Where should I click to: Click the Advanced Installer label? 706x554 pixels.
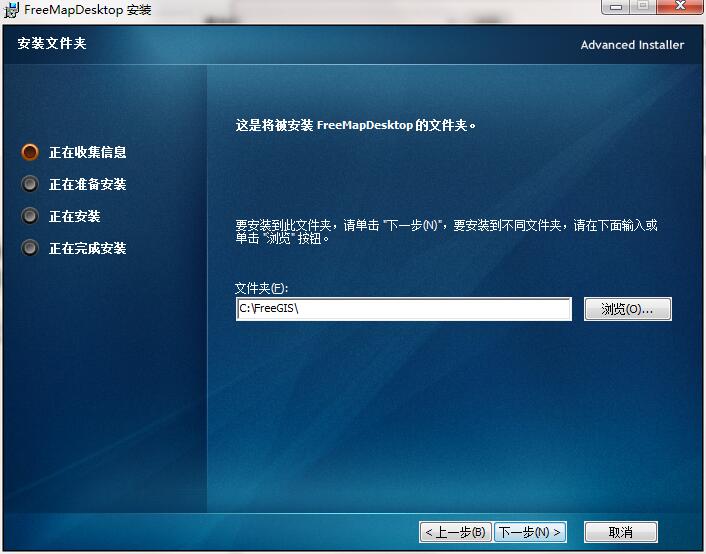632,45
